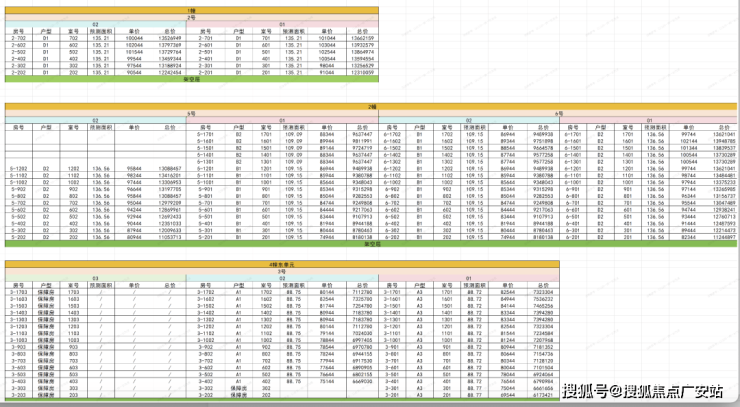Select the room number cell 3-1702

(x=205, y=292)
